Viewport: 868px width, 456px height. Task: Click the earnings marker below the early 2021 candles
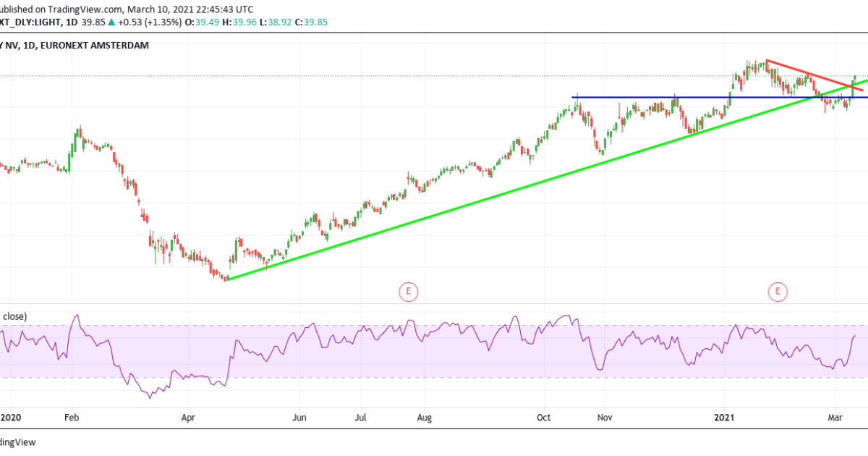point(778,292)
